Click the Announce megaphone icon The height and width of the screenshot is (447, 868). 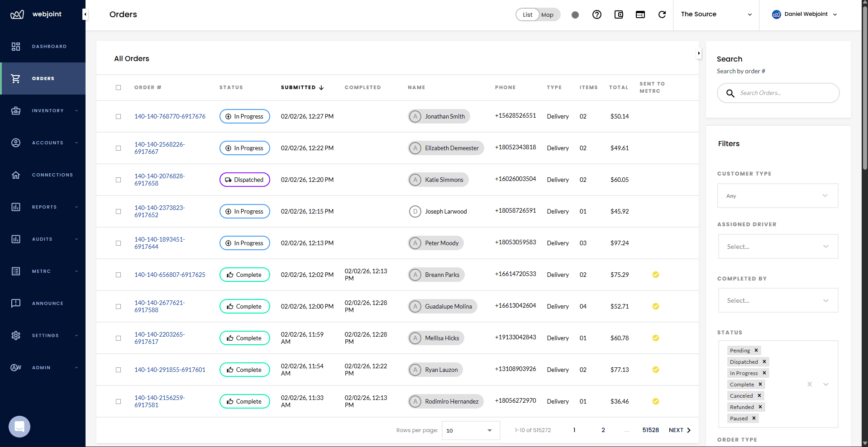click(16, 303)
